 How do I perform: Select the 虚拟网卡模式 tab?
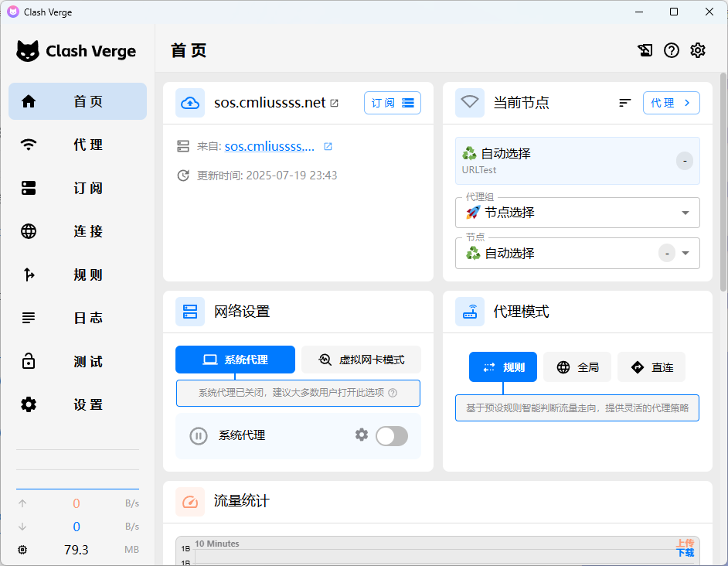(x=361, y=360)
